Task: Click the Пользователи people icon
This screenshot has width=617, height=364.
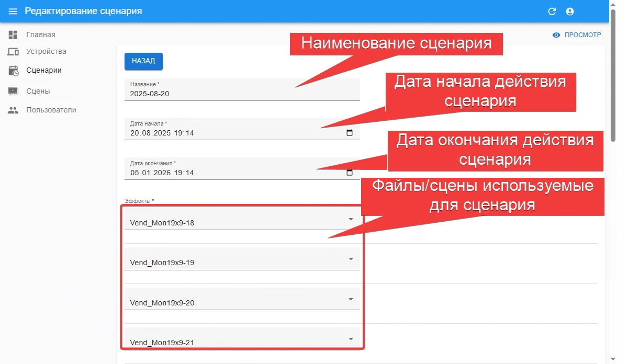Action: (13, 110)
